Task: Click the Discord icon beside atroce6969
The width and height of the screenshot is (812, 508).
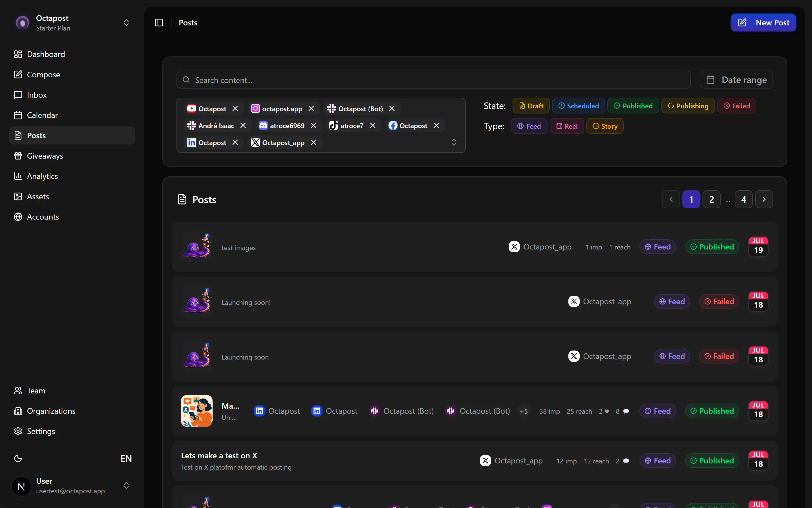Action: point(263,125)
